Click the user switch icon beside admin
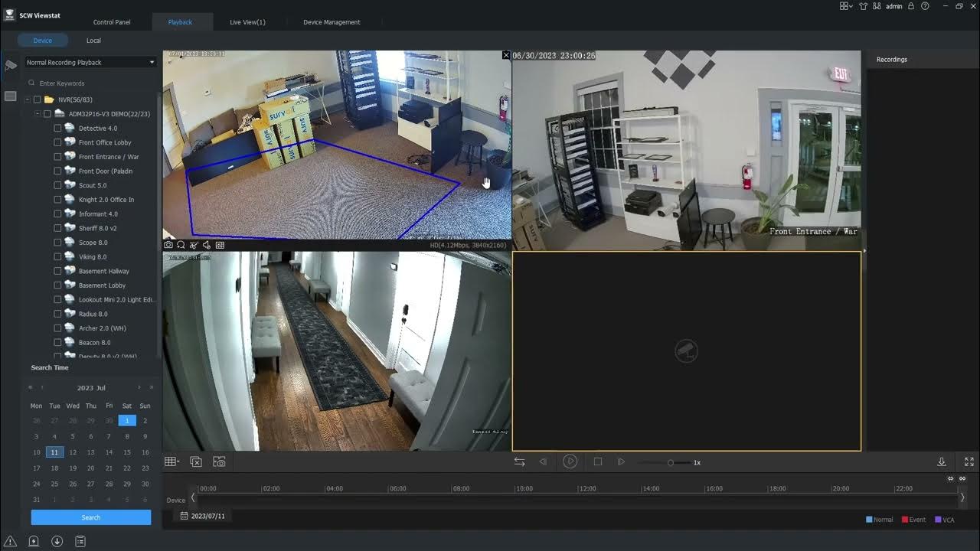This screenshot has height=551, width=980. pyautogui.click(x=877, y=6)
